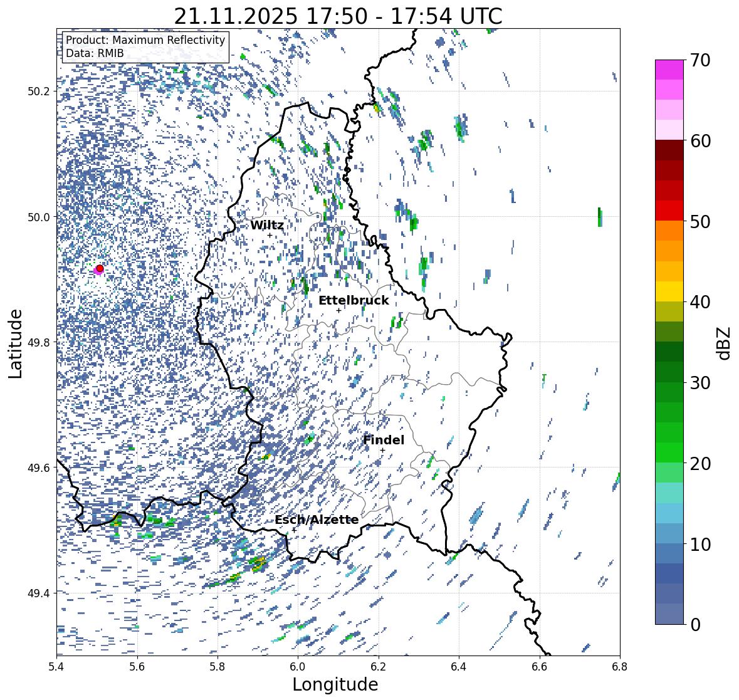Click the Latitude axis label
This screenshot has width=739, height=700.
tap(15, 343)
